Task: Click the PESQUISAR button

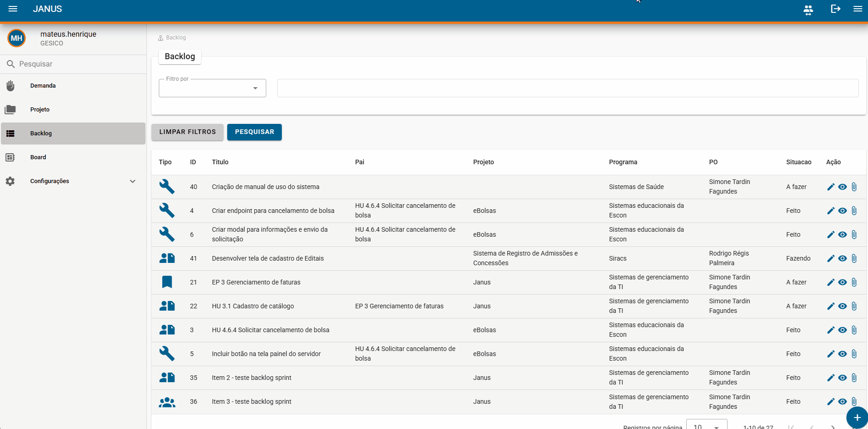Action: point(254,132)
